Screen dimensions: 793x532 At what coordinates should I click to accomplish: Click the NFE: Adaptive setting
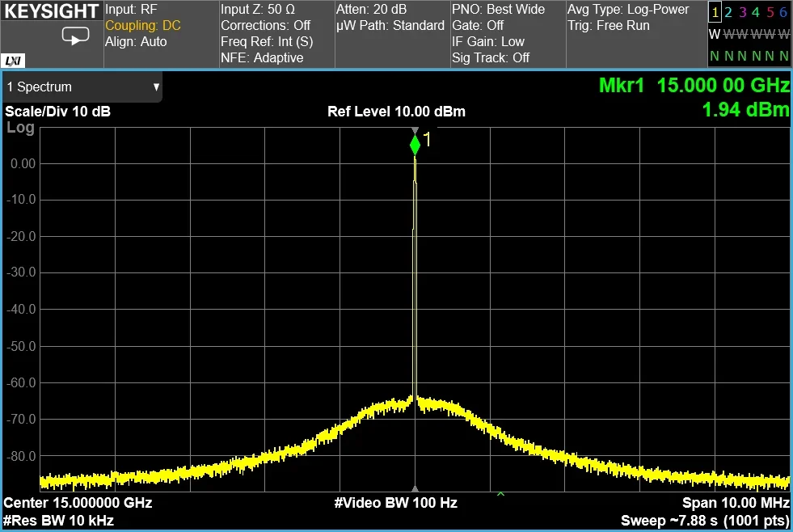pos(262,58)
